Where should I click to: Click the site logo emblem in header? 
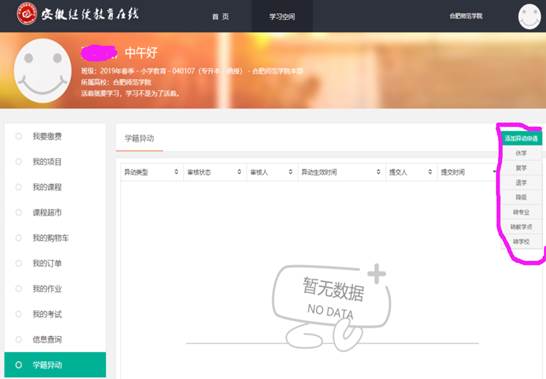(x=27, y=14)
